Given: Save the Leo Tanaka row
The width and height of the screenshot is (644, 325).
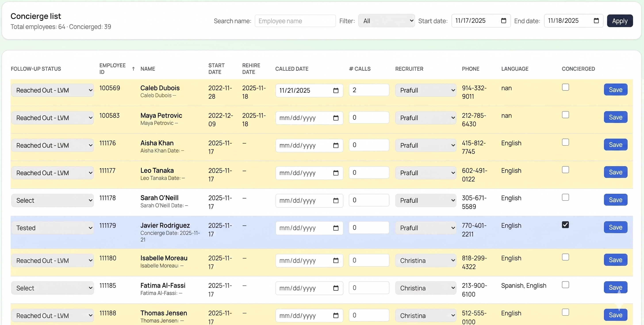Looking at the screenshot, I should [615, 172].
